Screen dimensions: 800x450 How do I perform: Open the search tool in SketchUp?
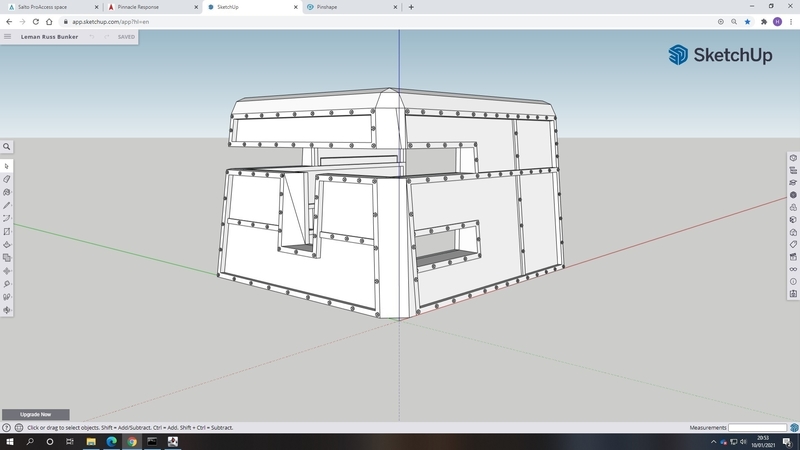point(7,147)
